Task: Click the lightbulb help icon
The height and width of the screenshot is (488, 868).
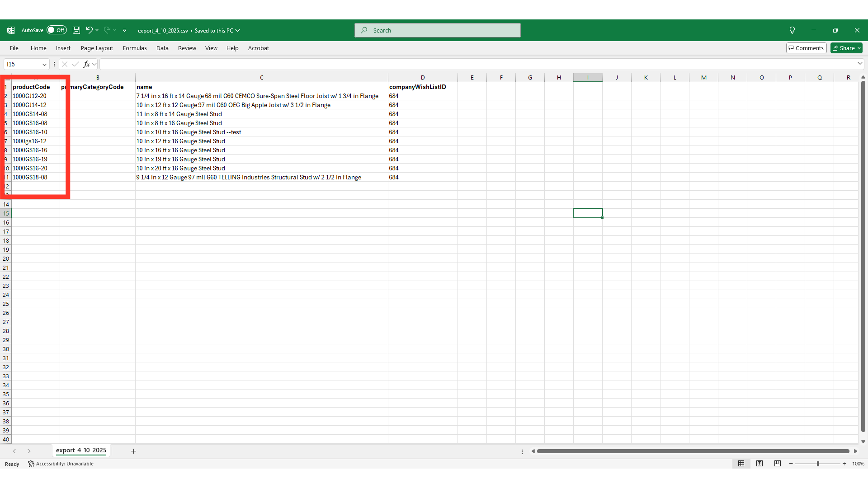Action: (x=792, y=30)
